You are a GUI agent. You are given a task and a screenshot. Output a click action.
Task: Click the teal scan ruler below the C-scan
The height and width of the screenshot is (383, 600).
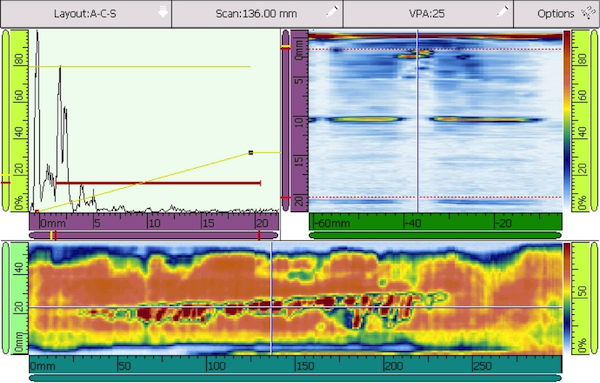point(295,364)
